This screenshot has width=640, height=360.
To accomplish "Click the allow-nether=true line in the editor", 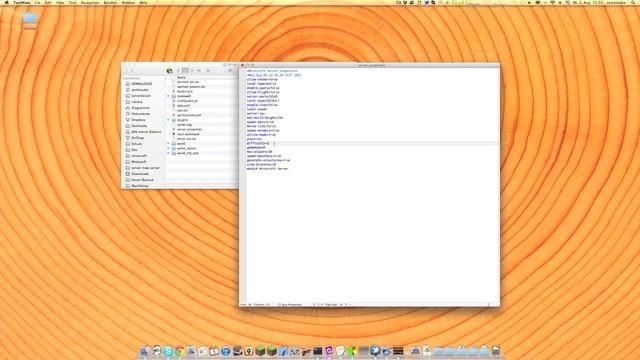I will pos(262,79).
